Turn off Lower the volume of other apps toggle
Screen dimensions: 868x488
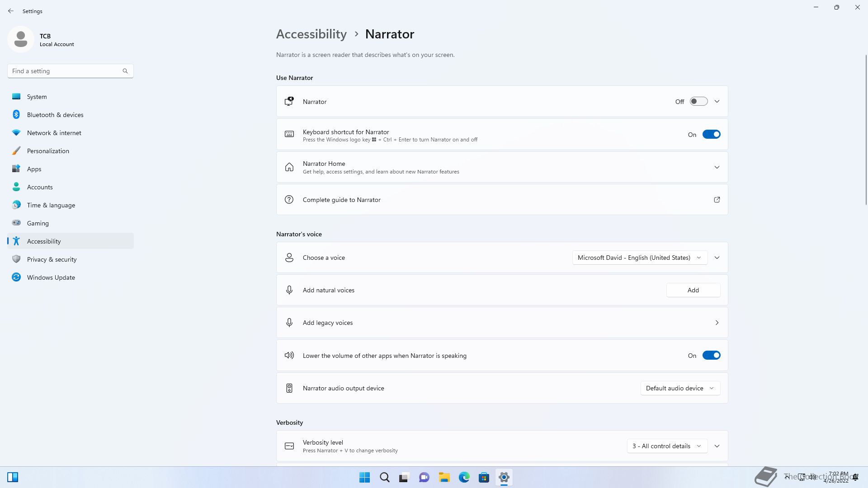[x=711, y=355]
